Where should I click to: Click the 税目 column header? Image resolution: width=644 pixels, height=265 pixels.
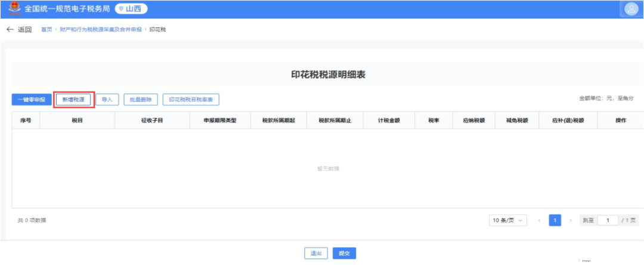click(x=77, y=121)
